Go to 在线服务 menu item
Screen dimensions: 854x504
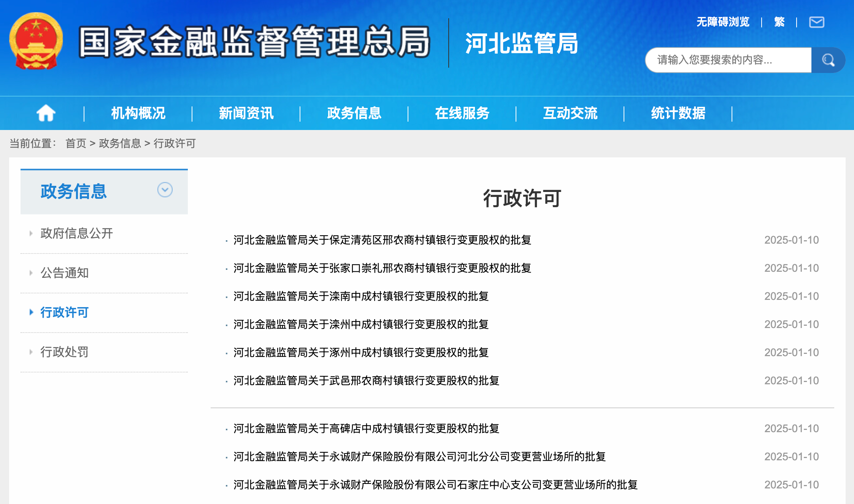[x=462, y=113]
